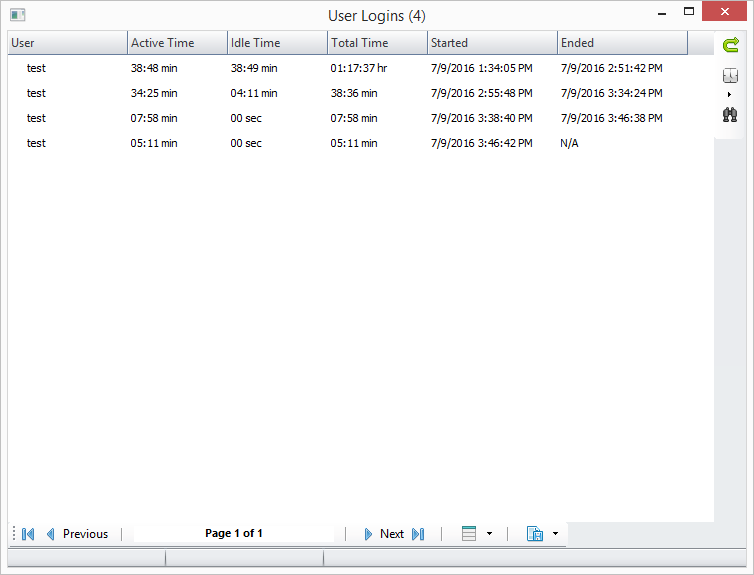
Task: Click started 7/9/2016 3:46:42 PM cell
Action: 481,143
